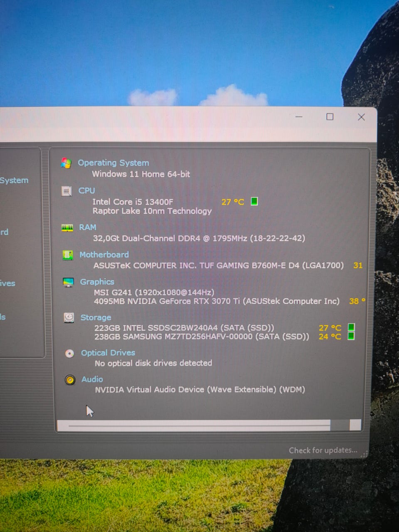399x532 pixels.
Task: Click the motherboard temperature value 31
Action: 358,265
